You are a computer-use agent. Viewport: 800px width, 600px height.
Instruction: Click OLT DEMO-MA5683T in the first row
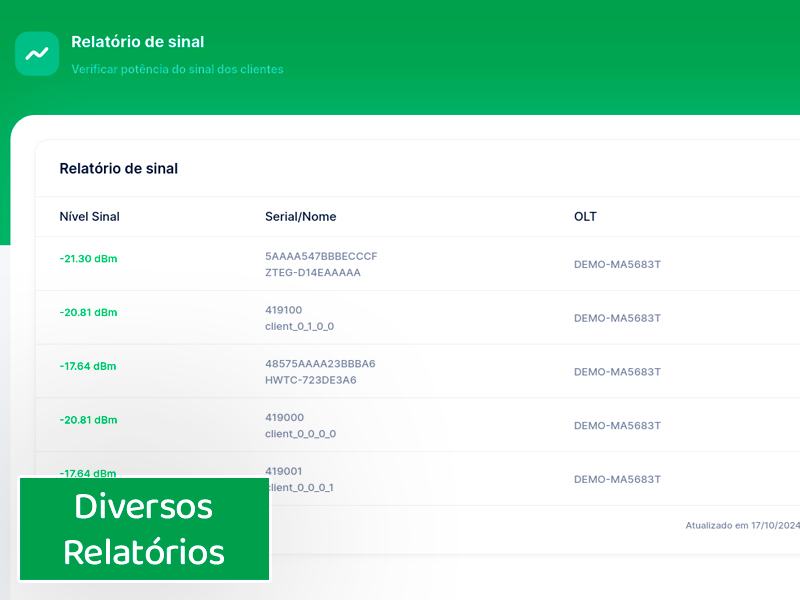click(x=617, y=265)
